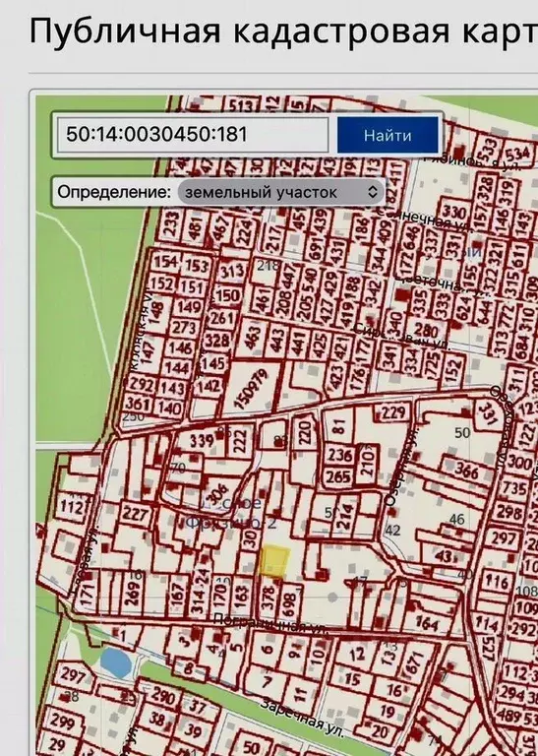Click the cadastral number search field
This screenshot has height=756, width=538.
(193, 134)
